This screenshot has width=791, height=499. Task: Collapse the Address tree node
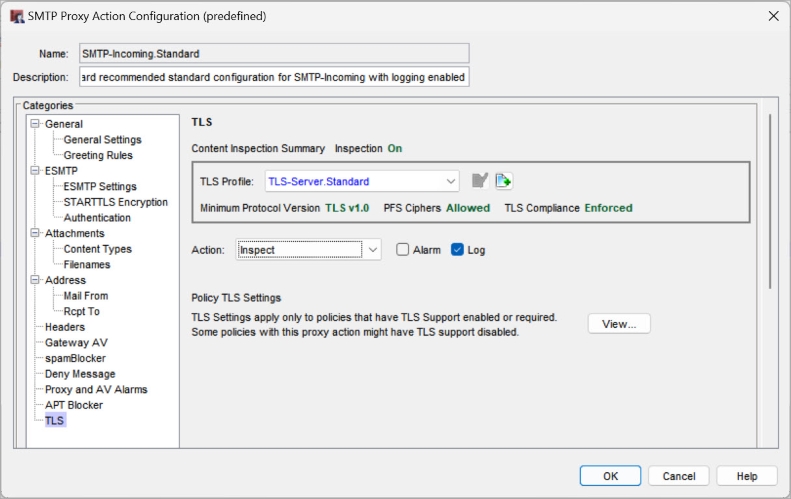pos(35,280)
